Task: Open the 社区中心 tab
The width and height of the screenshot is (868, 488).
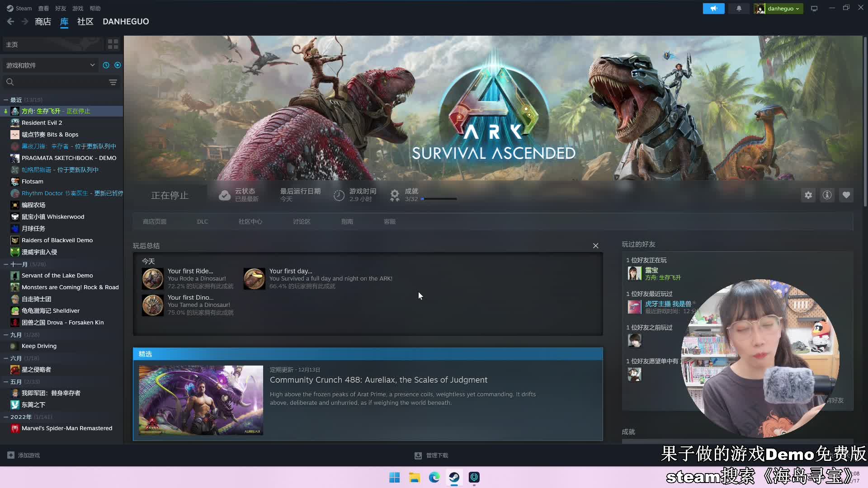Action: pyautogui.click(x=250, y=221)
